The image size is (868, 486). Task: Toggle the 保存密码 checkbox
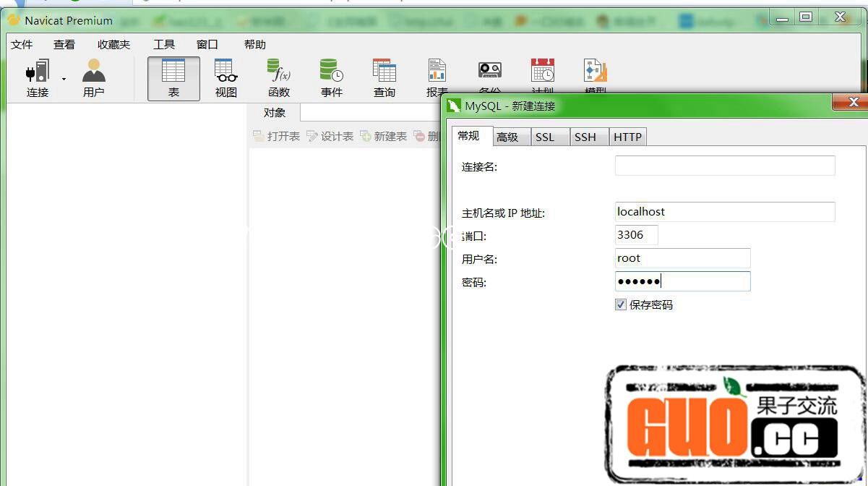pos(621,304)
